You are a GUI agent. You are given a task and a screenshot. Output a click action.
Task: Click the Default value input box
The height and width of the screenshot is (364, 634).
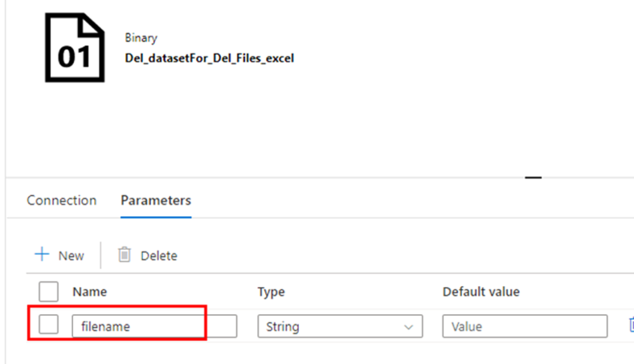(x=525, y=326)
